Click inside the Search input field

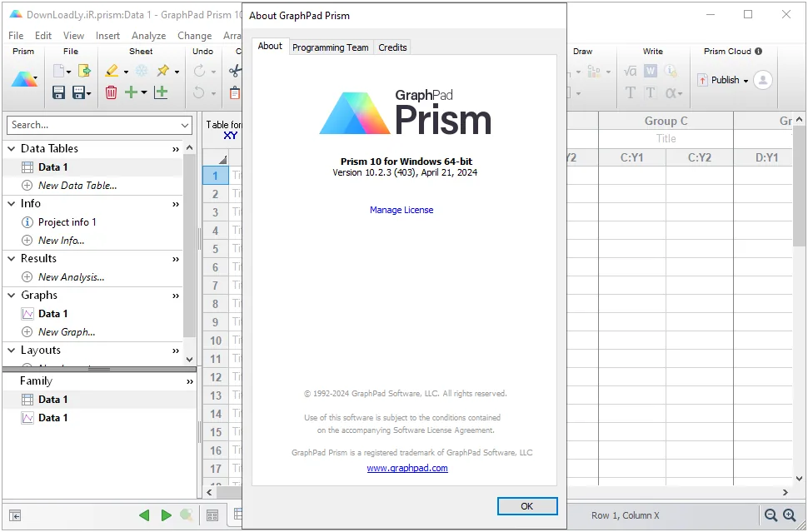coord(92,125)
